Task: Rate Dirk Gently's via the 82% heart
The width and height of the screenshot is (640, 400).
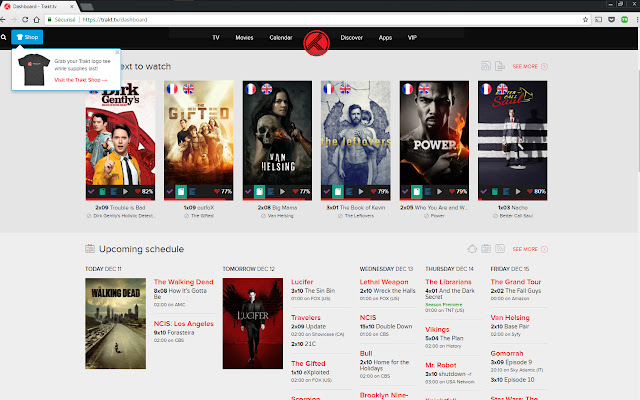Action: point(144,191)
